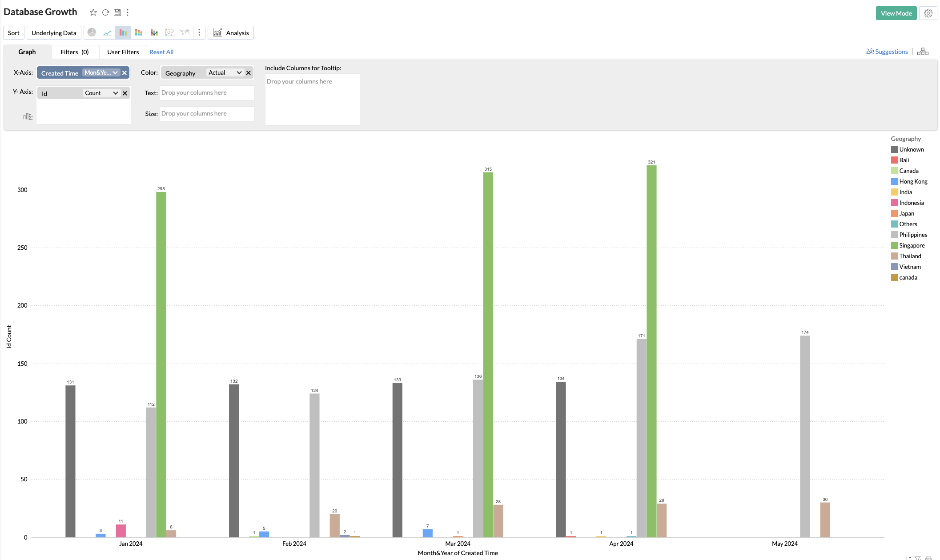Click the refresh report icon
The image size is (940, 560).
click(x=105, y=12)
